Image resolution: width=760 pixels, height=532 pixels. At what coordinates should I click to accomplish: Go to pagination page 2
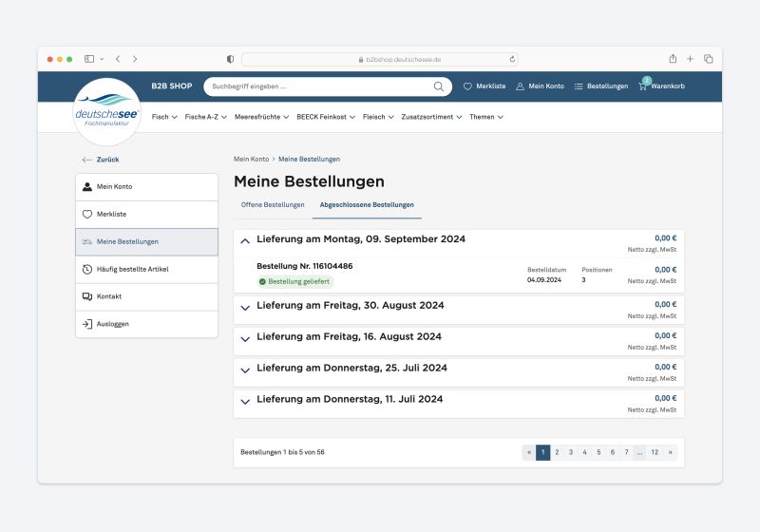557,452
